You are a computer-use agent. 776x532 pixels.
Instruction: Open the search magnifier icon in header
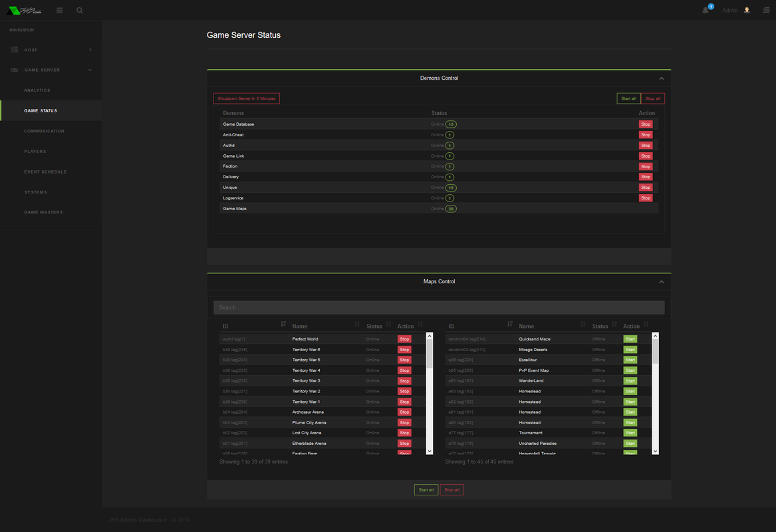pos(80,10)
